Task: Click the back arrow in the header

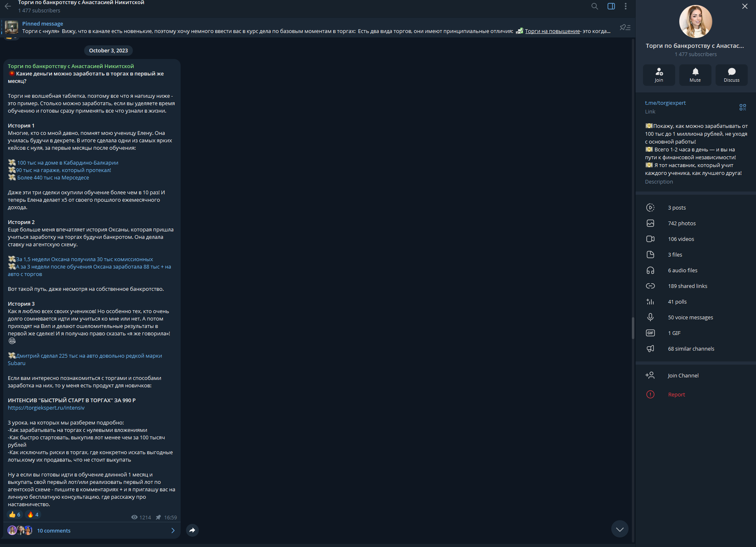Action: 8,6
